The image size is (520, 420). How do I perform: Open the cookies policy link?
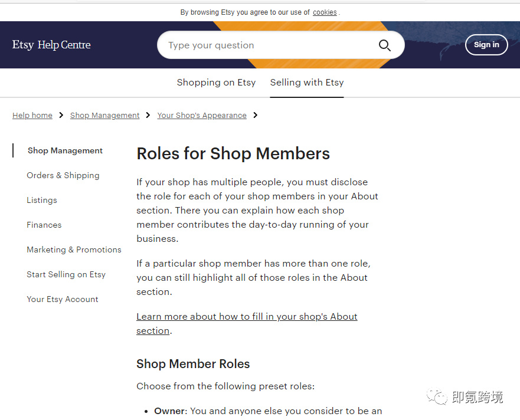(325, 12)
